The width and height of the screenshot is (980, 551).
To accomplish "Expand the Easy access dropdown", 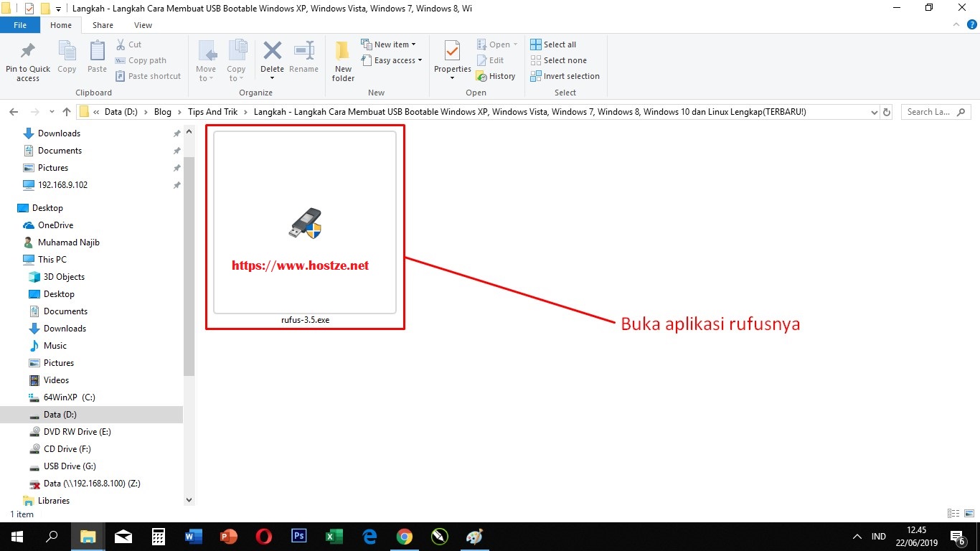I will (x=392, y=60).
